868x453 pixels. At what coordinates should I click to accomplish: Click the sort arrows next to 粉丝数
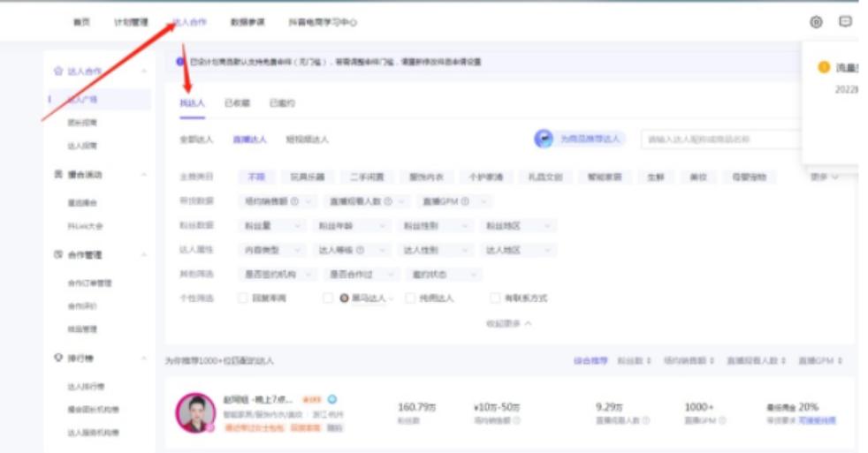[x=649, y=360]
